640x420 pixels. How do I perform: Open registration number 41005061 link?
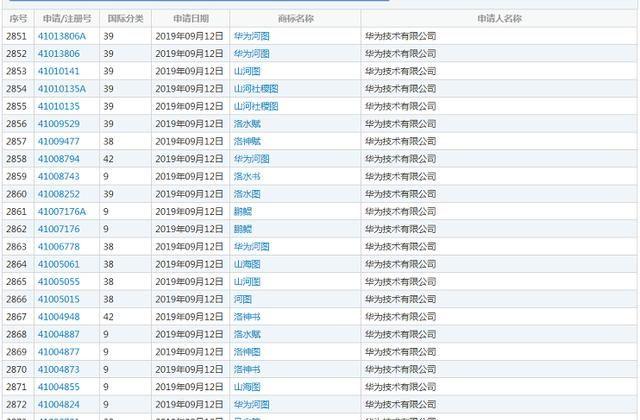pyautogui.click(x=58, y=264)
